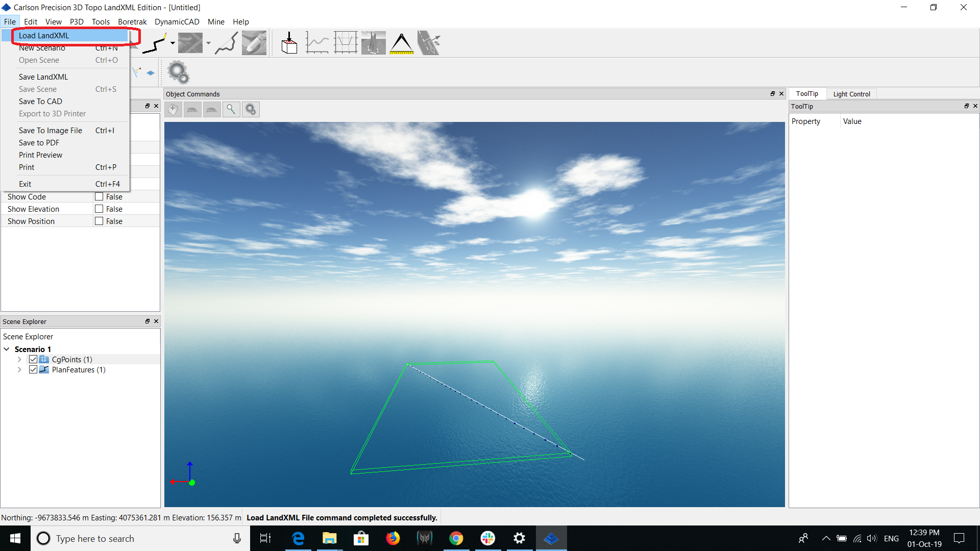Select the surface breakline polyline tool
Image resolution: width=980 pixels, height=551 pixels.
[227, 43]
